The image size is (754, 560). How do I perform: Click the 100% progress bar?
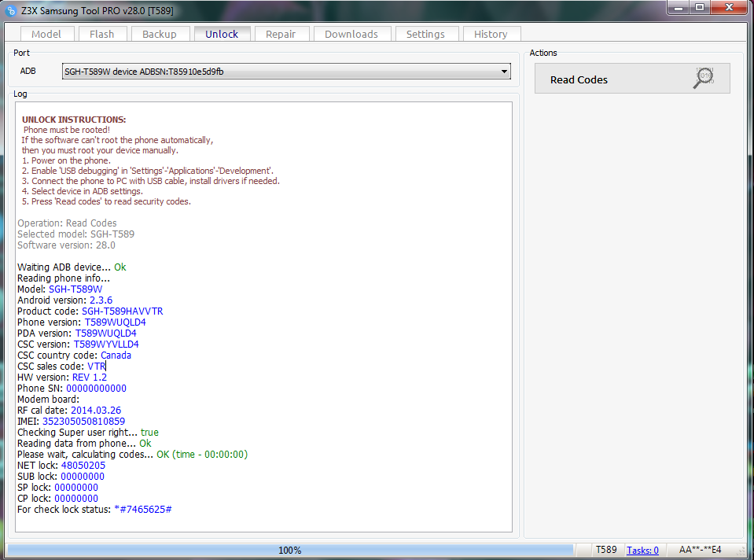289,550
